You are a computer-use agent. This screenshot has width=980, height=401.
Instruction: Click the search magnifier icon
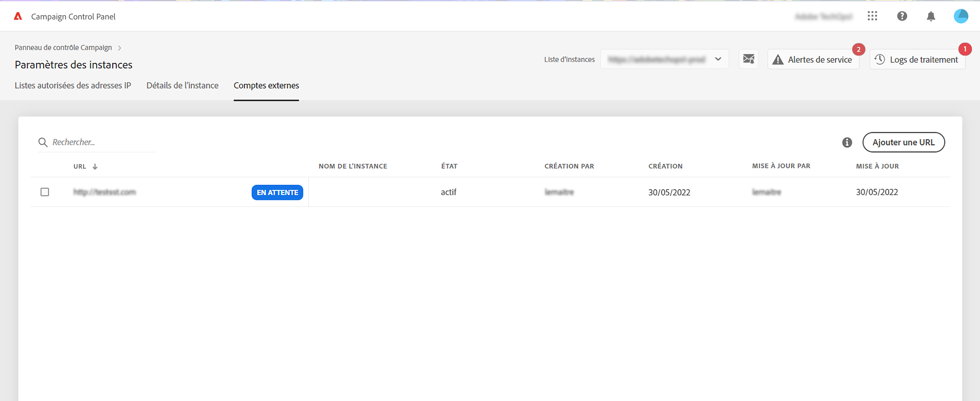pyautogui.click(x=43, y=142)
